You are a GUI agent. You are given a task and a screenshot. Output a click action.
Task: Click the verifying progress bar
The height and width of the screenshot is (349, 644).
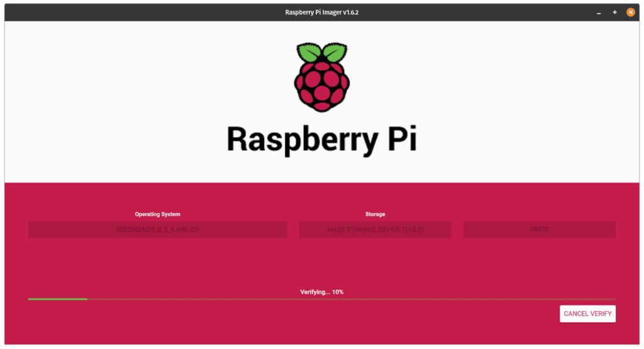pos(322,299)
